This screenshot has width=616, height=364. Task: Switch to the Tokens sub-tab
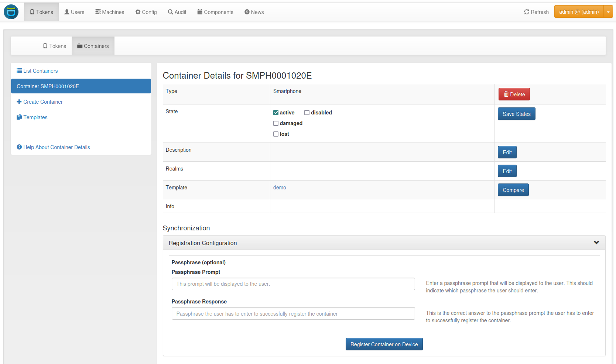tap(54, 46)
